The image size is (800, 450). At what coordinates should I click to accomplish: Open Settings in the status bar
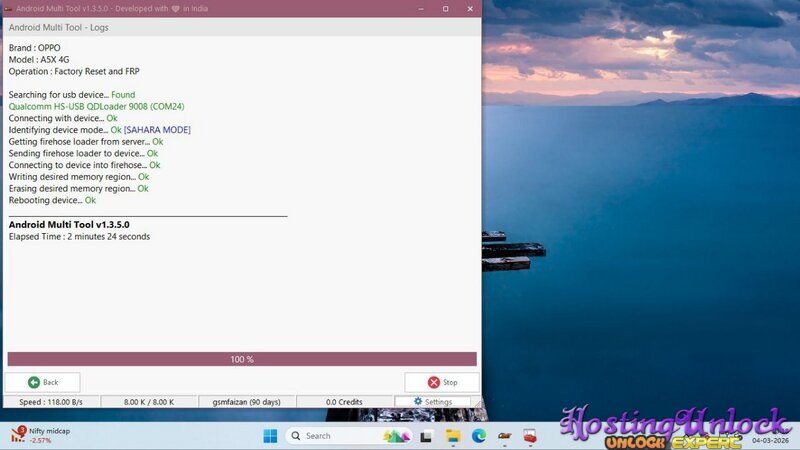click(x=433, y=402)
